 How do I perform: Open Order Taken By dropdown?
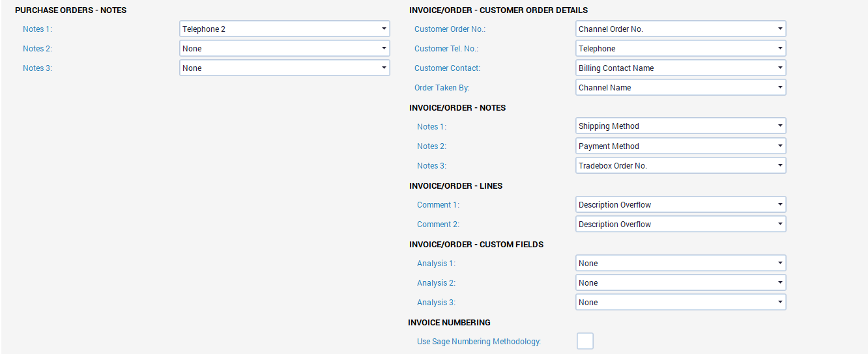[680, 88]
